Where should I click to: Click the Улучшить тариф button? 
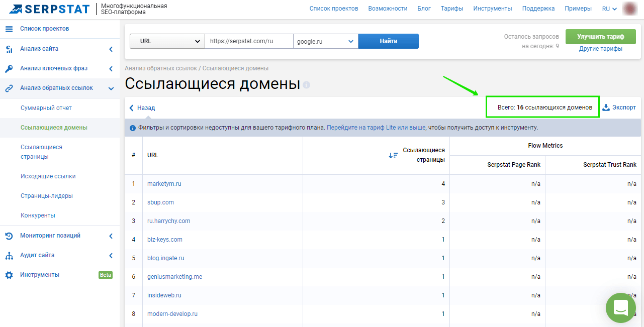[600, 37]
